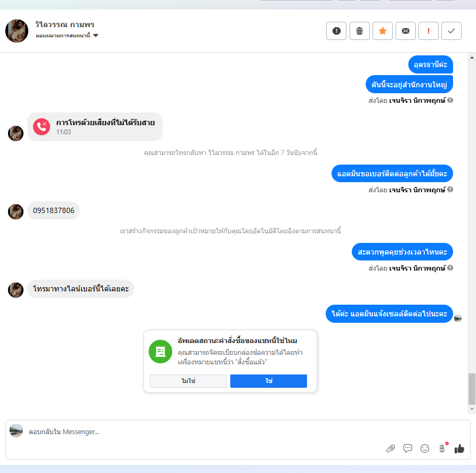This screenshot has width=476, height=473.
Task: Send a thumbs-up like
Action: (x=459, y=448)
